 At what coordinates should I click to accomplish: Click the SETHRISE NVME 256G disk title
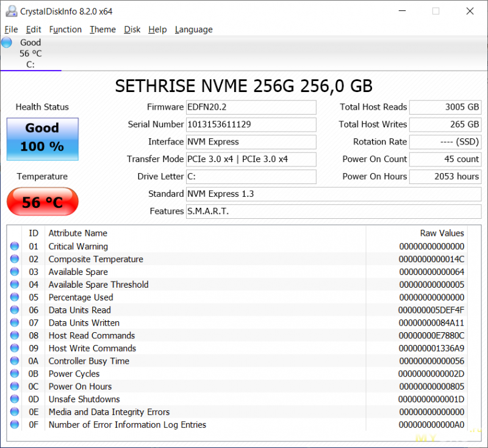pyautogui.click(x=243, y=86)
